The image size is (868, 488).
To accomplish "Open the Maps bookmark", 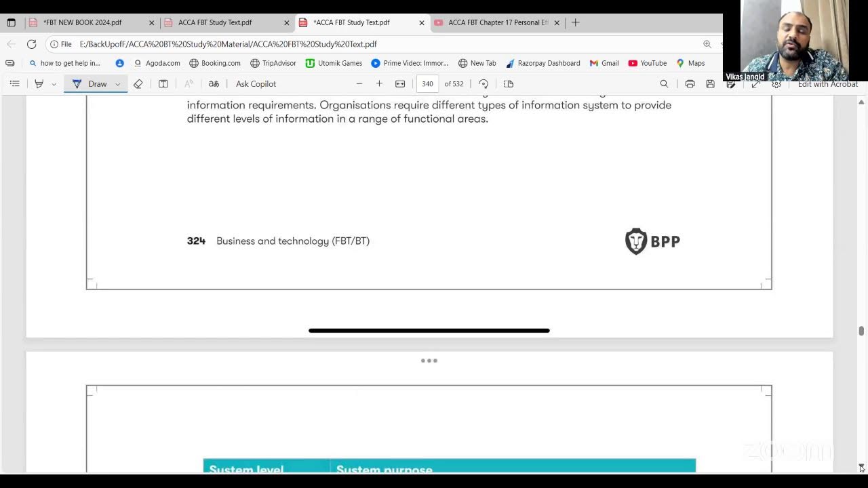I will [x=690, y=63].
